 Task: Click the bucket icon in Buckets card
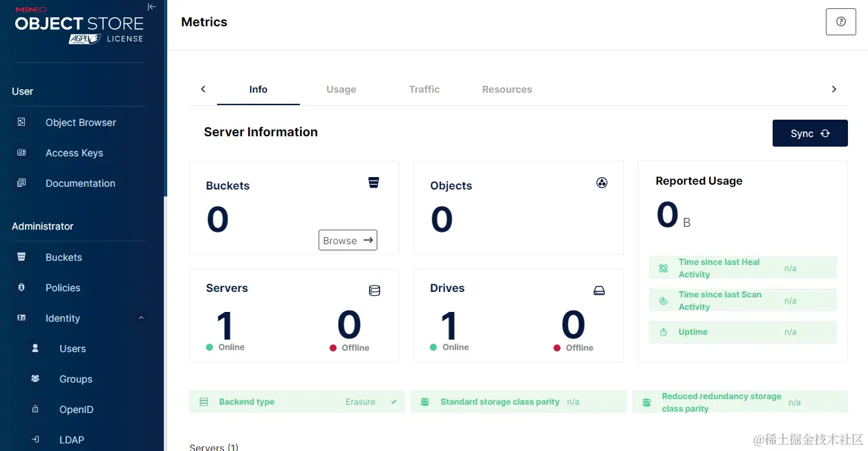click(x=374, y=183)
